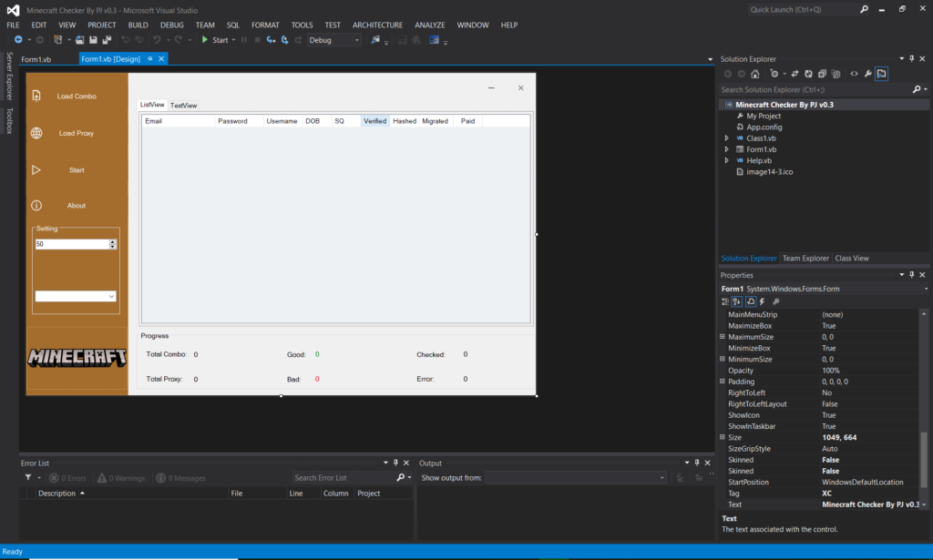Click the StartPosition value WindowsDefaultLocation
This screenshot has height=560, width=933.
[x=862, y=482]
